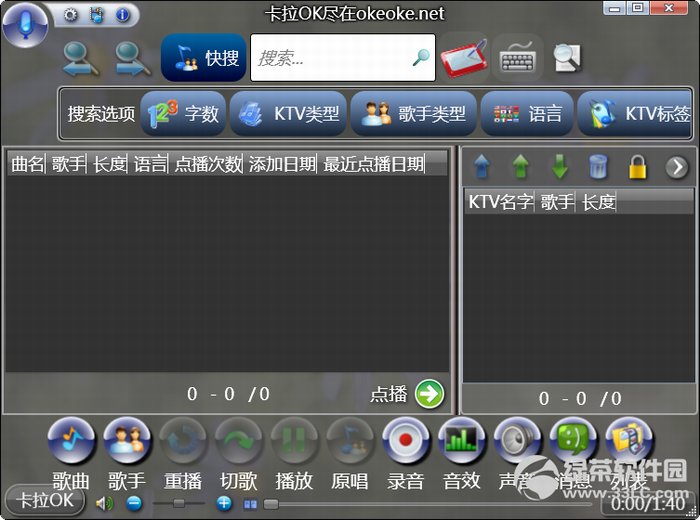Expand playlist tools with right chevron

(677, 167)
